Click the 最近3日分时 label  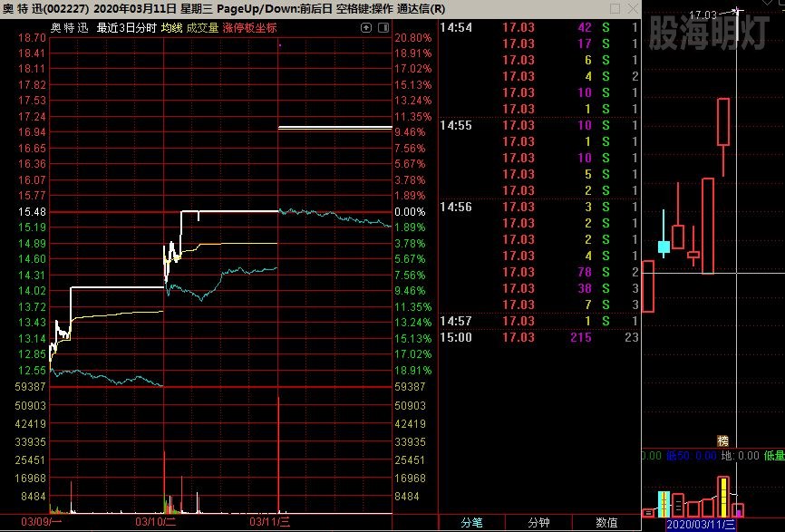(x=126, y=28)
